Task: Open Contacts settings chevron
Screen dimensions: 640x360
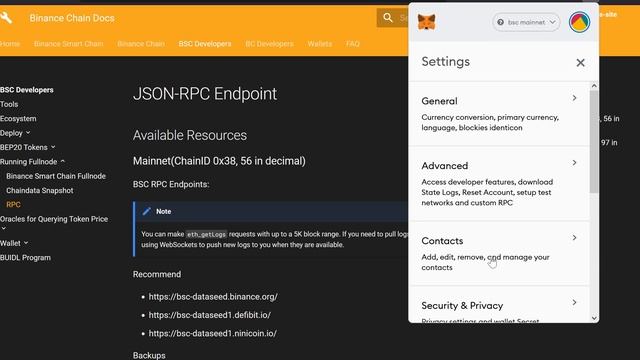Action: click(x=574, y=238)
